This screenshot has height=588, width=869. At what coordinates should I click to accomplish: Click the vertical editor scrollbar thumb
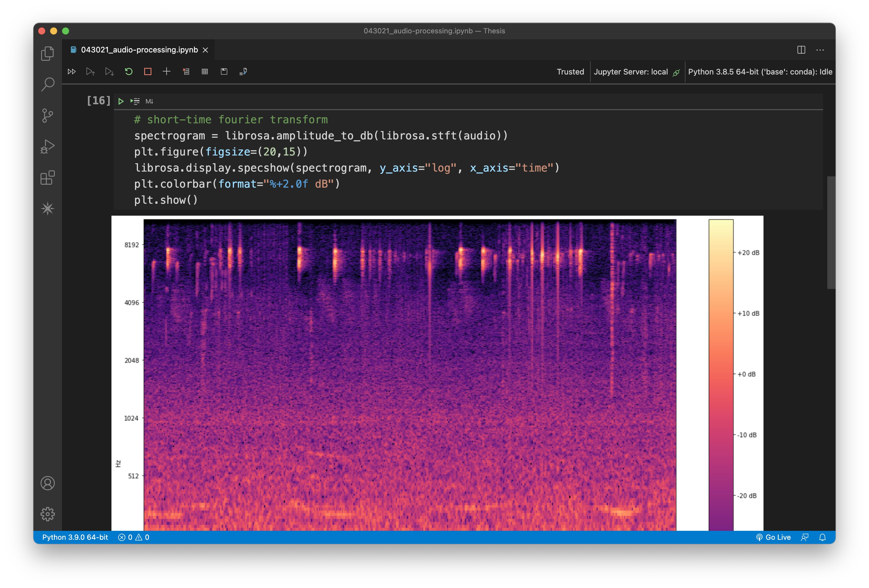pyautogui.click(x=831, y=232)
